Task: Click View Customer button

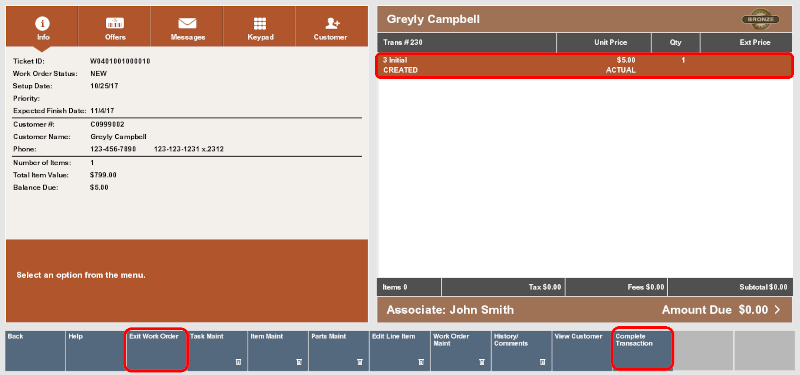Action: pos(582,351)
